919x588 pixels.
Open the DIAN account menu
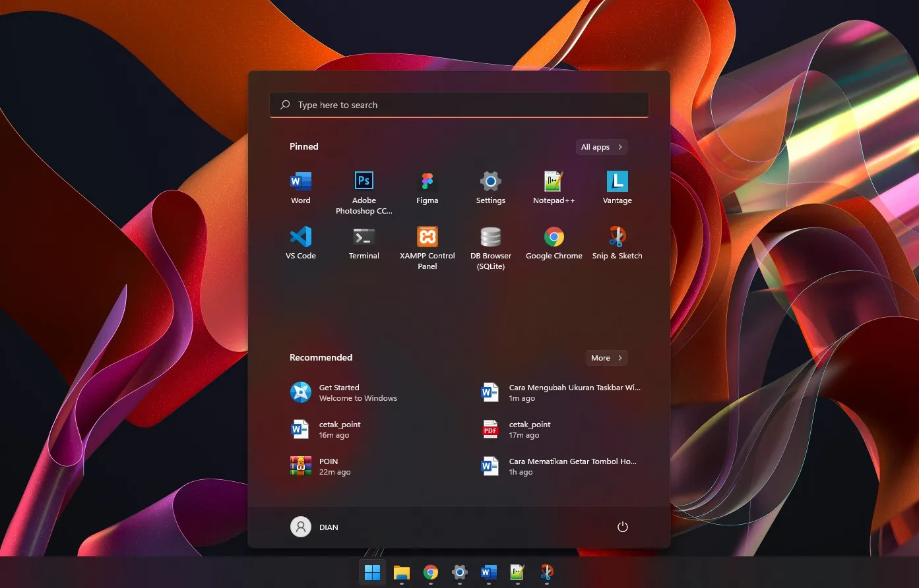point(314,527)
